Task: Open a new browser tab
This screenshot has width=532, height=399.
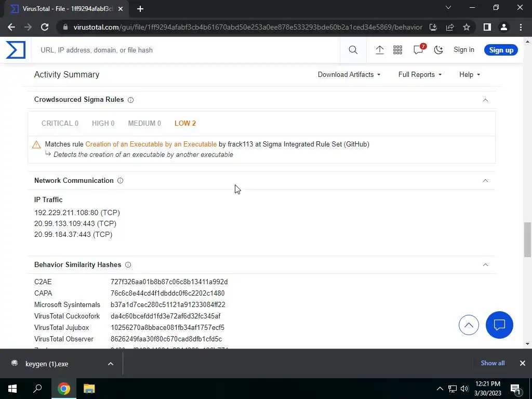Action: (140, 9)
